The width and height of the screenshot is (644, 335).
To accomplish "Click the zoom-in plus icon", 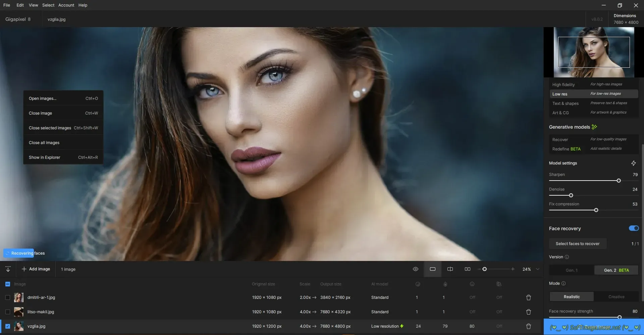I will (513, 269).
